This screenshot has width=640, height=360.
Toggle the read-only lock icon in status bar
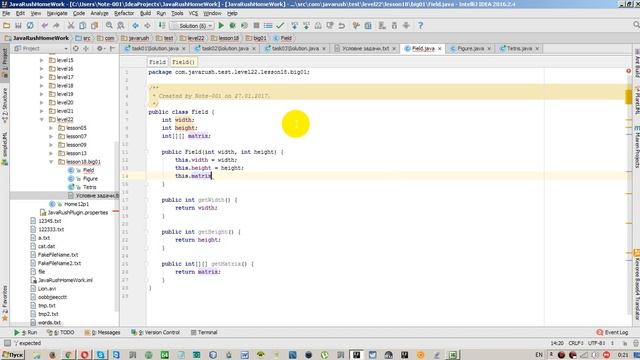point(624,343)
